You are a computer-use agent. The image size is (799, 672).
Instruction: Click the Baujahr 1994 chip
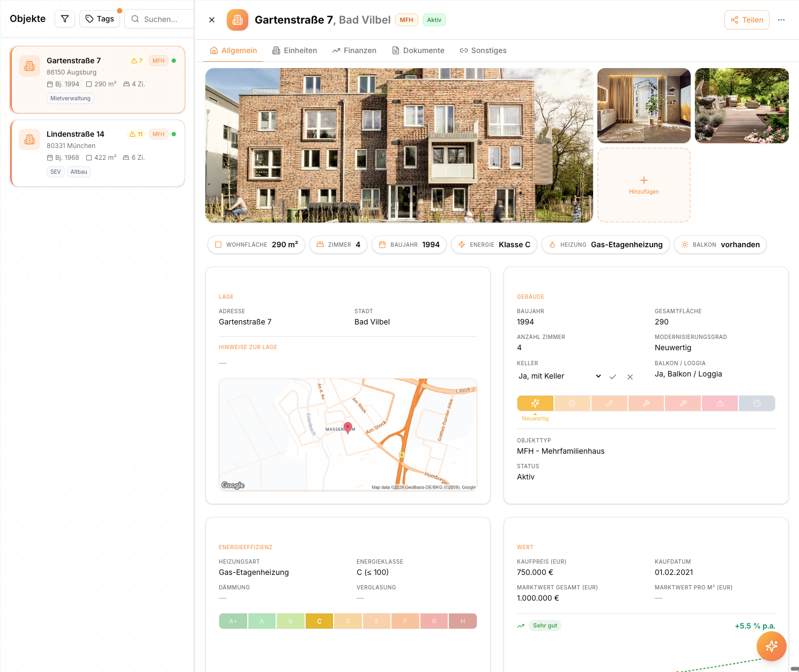tap(409, 245)
